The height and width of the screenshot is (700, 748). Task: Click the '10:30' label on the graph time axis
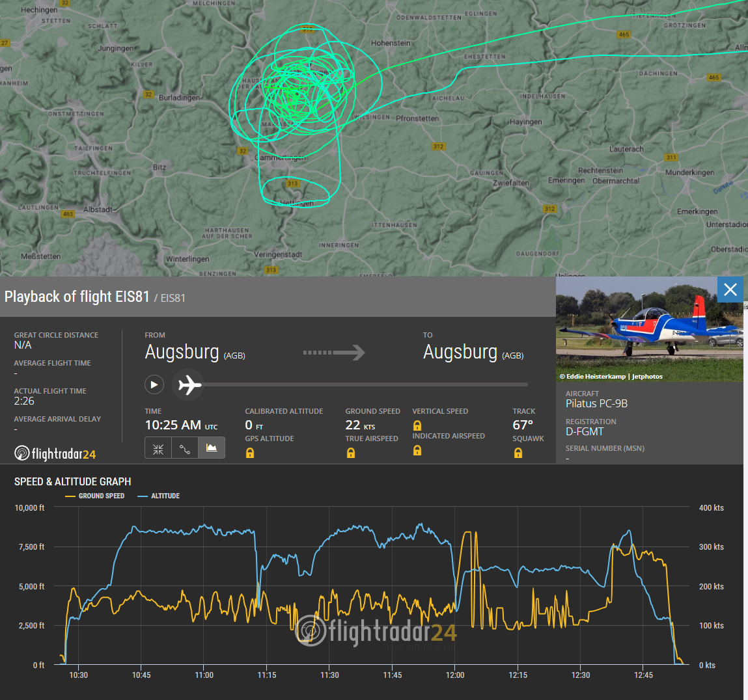coord(78,675)
